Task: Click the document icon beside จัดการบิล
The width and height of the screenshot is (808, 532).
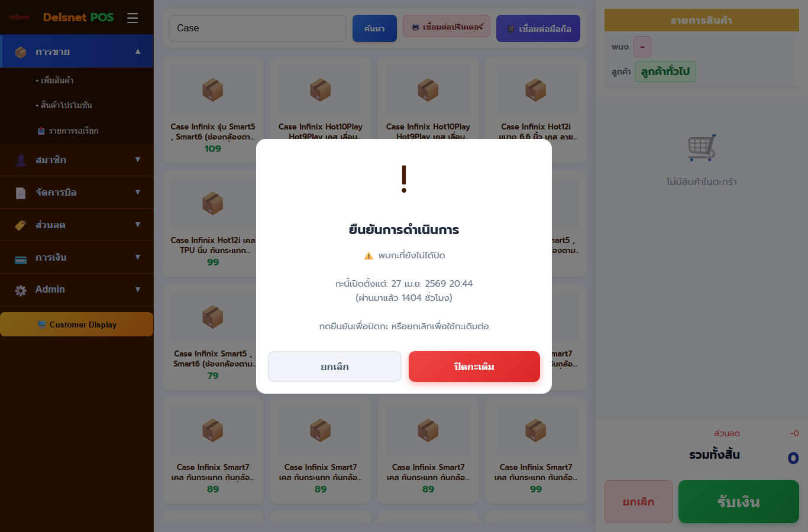Action: point(21,193)
